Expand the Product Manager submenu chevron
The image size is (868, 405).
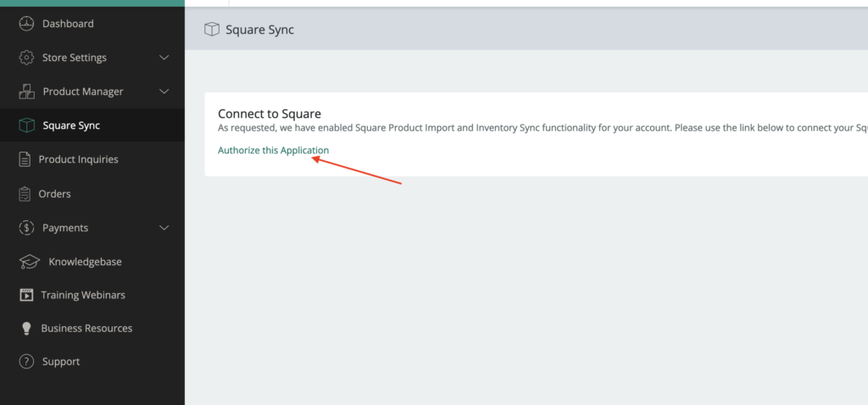tap(164, 92)
